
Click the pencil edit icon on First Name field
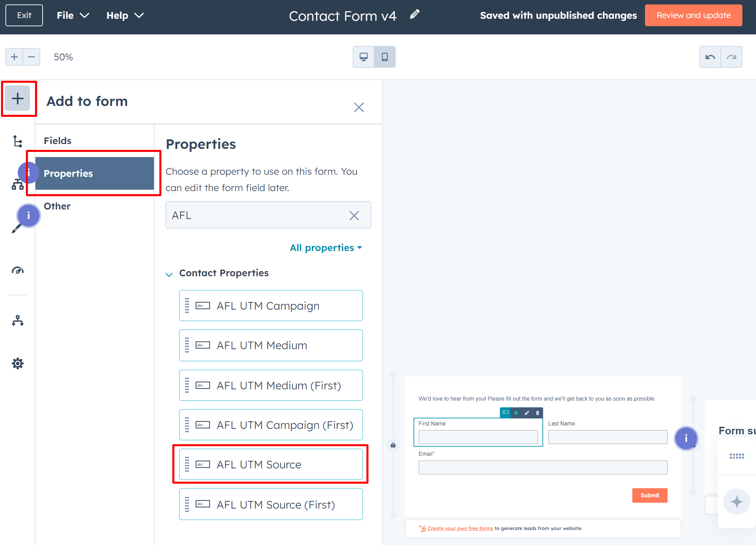click(x=527, y=413)
